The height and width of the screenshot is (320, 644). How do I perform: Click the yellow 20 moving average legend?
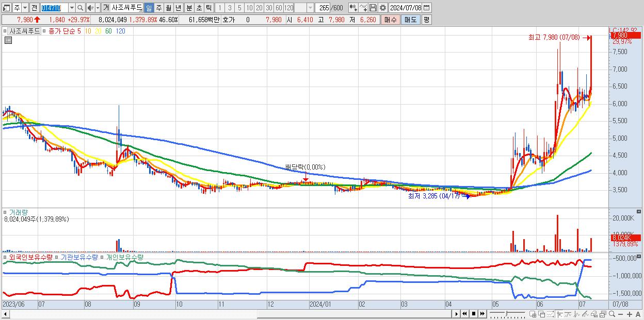[x=98, y=31]
